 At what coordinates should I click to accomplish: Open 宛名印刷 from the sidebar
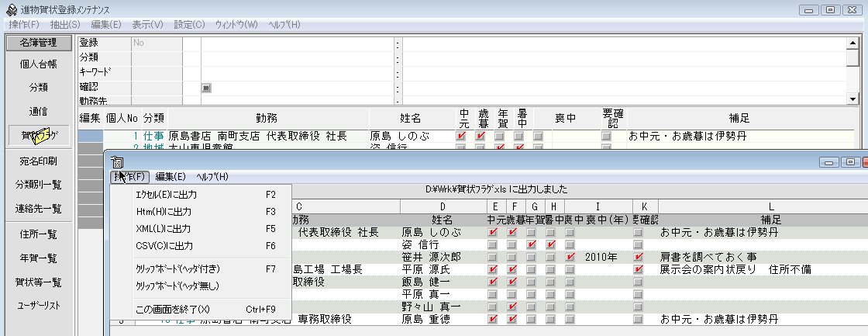[39, 161]
